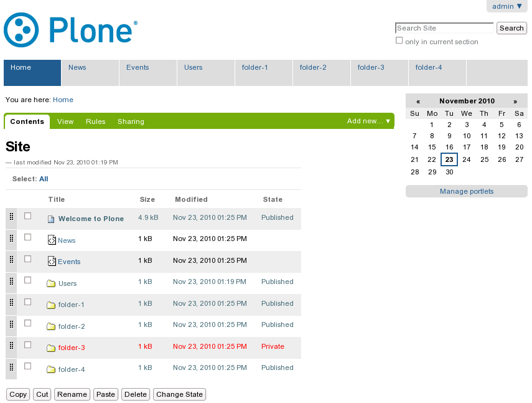The height and width of the screenshot is (403, 532).
Task: Tick the checkbox next to folder-2
Action: [x=28, y=323]
